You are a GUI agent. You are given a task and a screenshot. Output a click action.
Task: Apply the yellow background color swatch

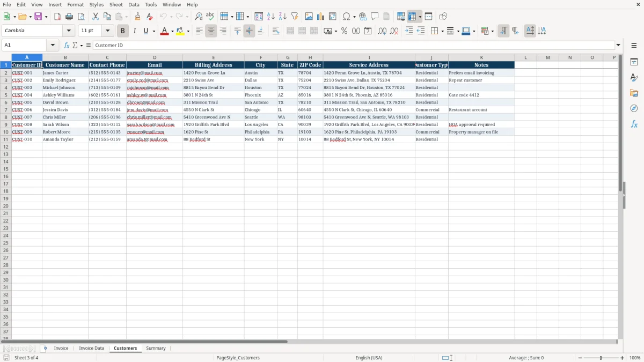tap(180, 31)
